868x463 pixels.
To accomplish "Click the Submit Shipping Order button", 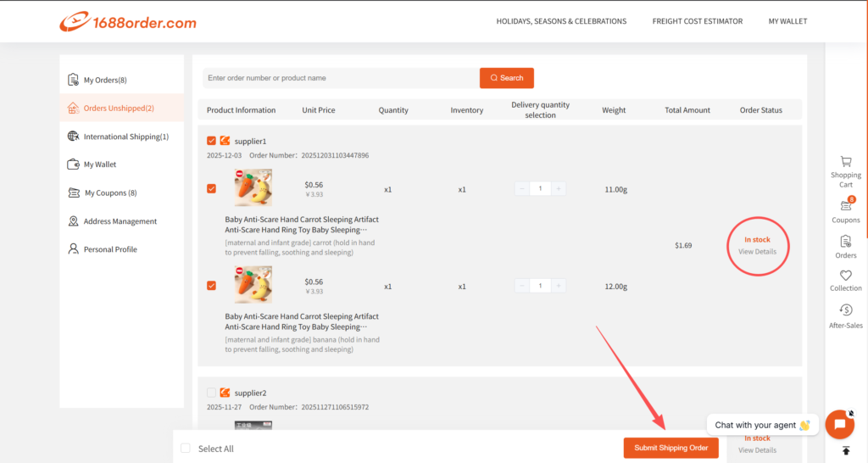I will pos(671,448).
